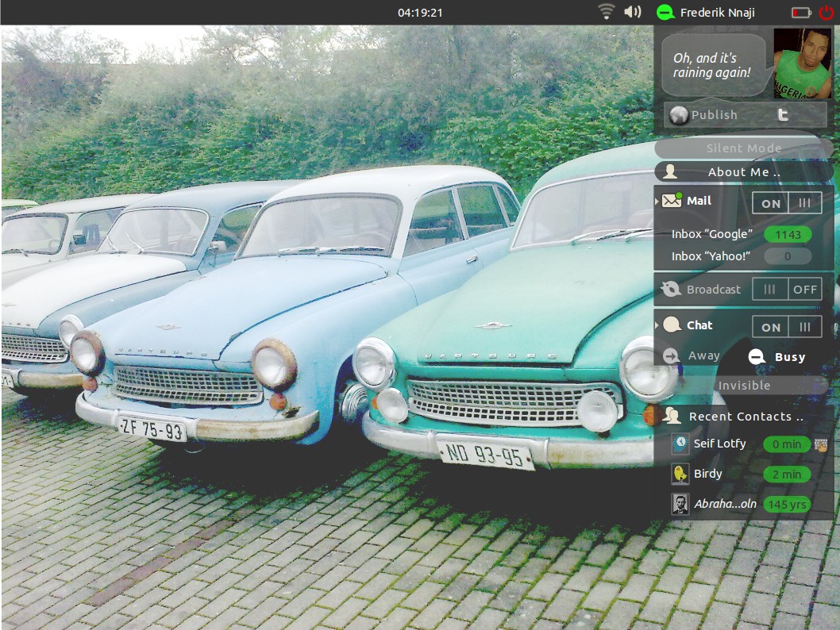Click the globe icon beside Publish
This screenshot has height=630, width=840.
point(678,115)
